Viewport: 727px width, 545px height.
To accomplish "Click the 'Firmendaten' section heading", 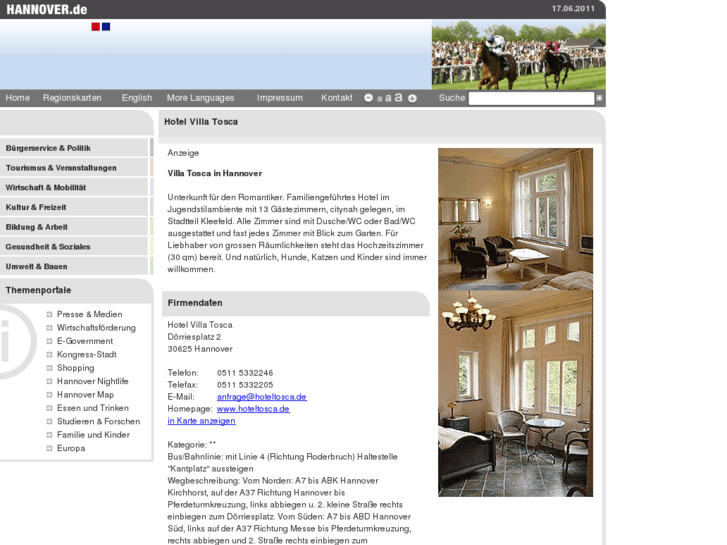I will point(195,303).
